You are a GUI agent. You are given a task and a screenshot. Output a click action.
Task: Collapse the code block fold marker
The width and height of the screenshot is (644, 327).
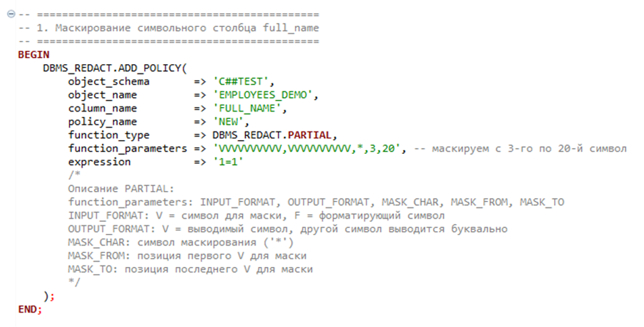click(x=11, y=15)
